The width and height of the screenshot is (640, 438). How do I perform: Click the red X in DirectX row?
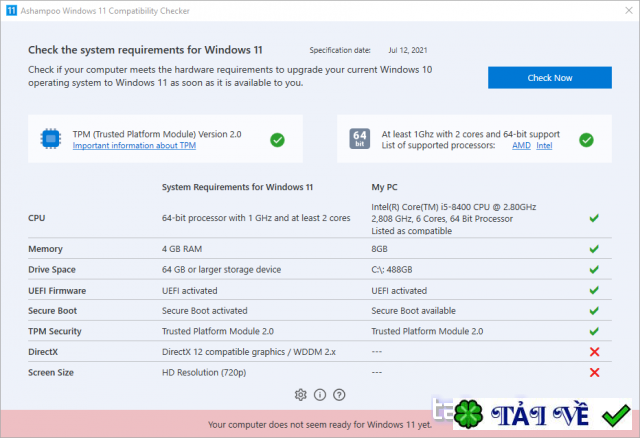point(594,352)
